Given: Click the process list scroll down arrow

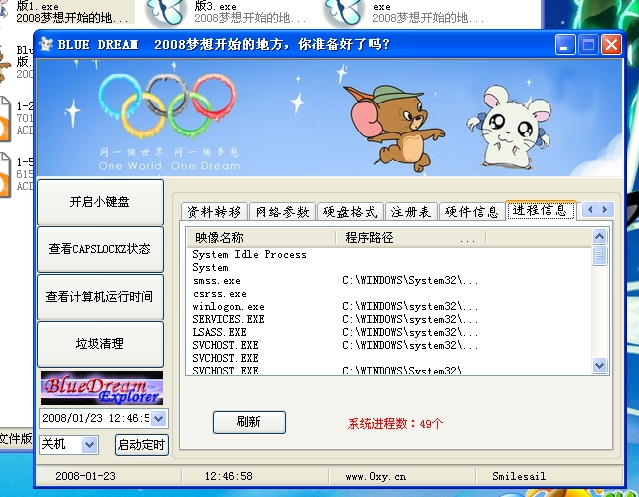Looking at the screenshot, I should 599,365.
